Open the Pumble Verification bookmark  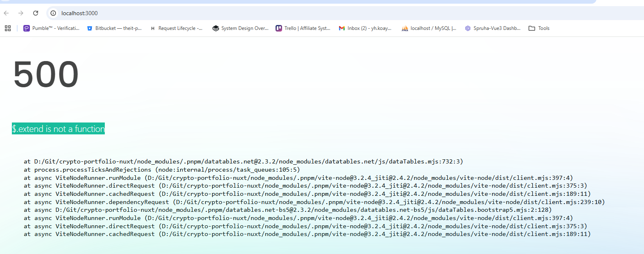[52, 28]
